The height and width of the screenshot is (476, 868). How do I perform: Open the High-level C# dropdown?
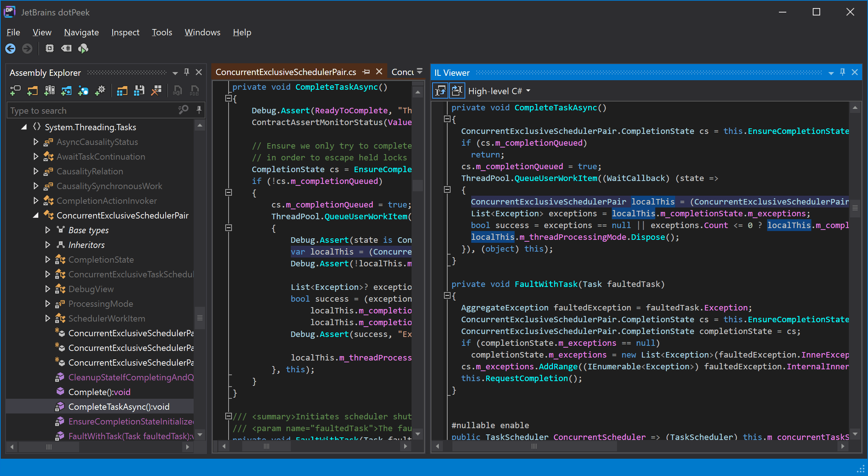[499, 91]
